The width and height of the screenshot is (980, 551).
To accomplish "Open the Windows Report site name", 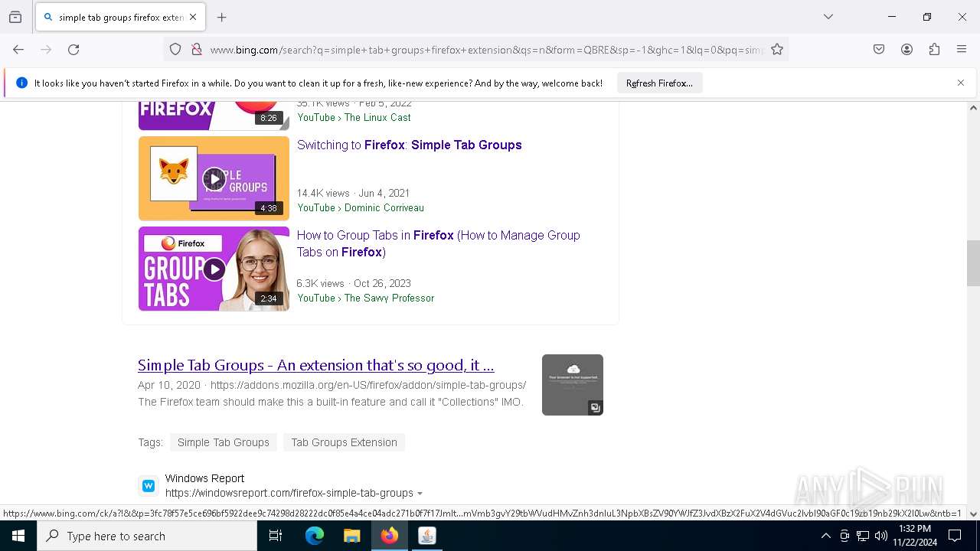I will point(204,478).
